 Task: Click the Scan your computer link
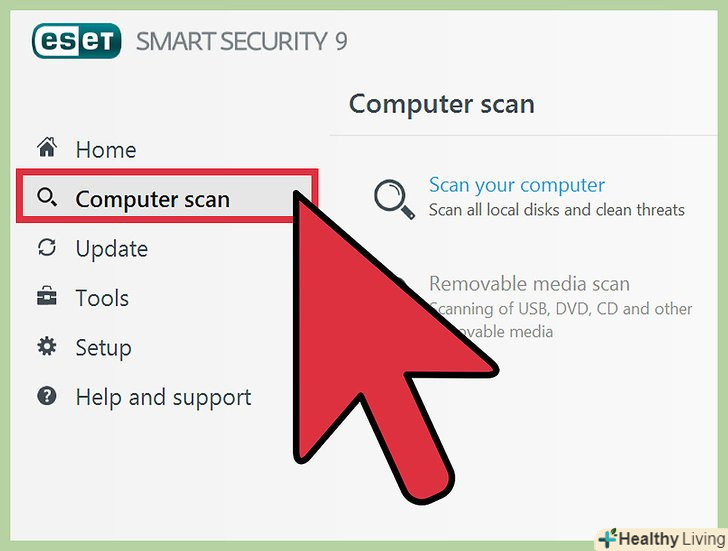(x=517, y=185)
